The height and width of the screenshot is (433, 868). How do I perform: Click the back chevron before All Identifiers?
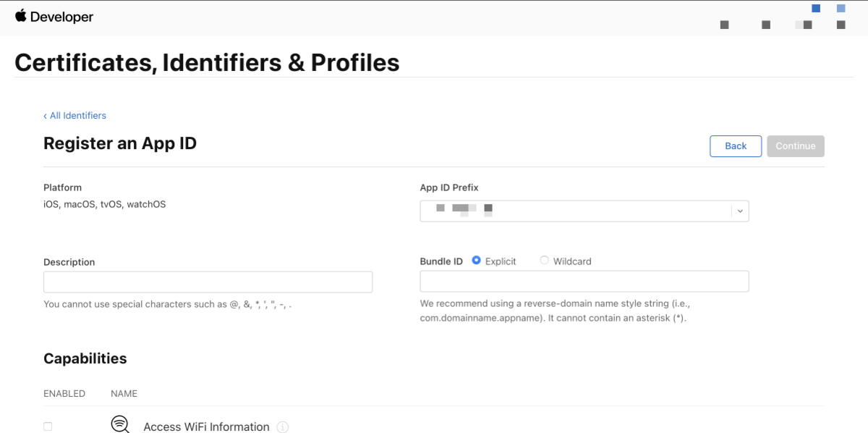(45, 116)
